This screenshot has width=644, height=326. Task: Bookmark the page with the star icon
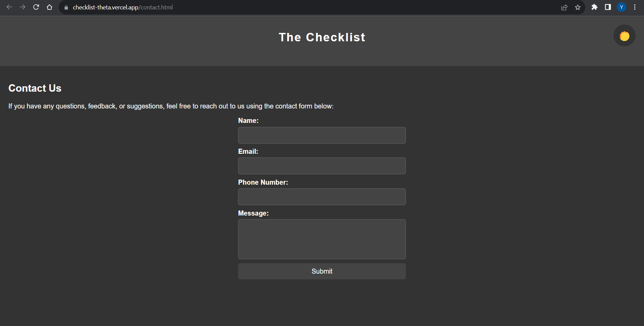pos(578,7)
